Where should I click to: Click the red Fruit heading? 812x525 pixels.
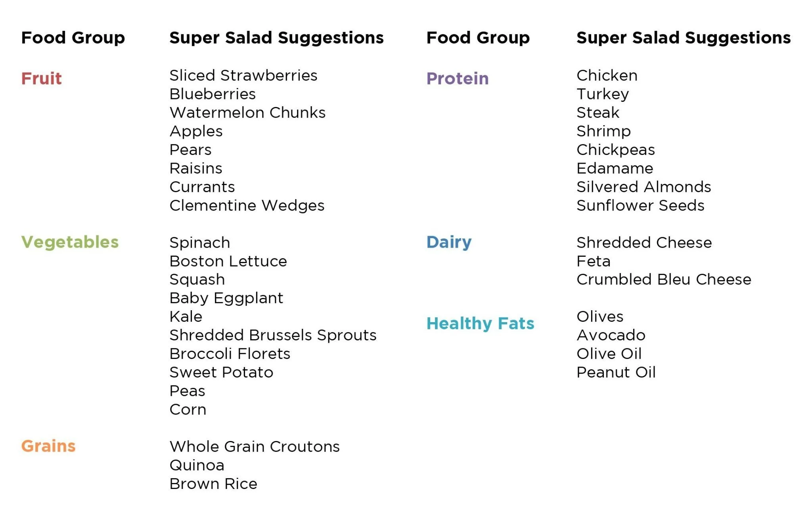[x=41, y=78]
